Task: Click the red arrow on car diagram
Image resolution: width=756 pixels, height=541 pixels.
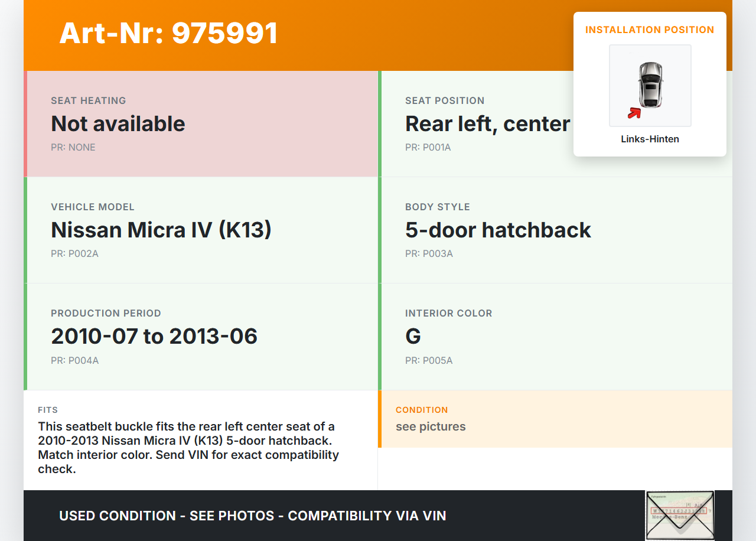Action: coord(634,112)
